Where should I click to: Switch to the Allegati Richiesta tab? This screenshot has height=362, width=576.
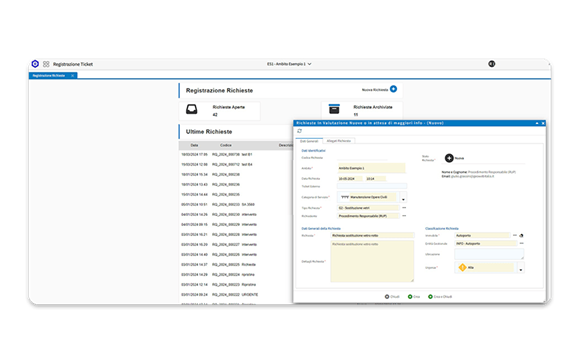pos(339,141)
